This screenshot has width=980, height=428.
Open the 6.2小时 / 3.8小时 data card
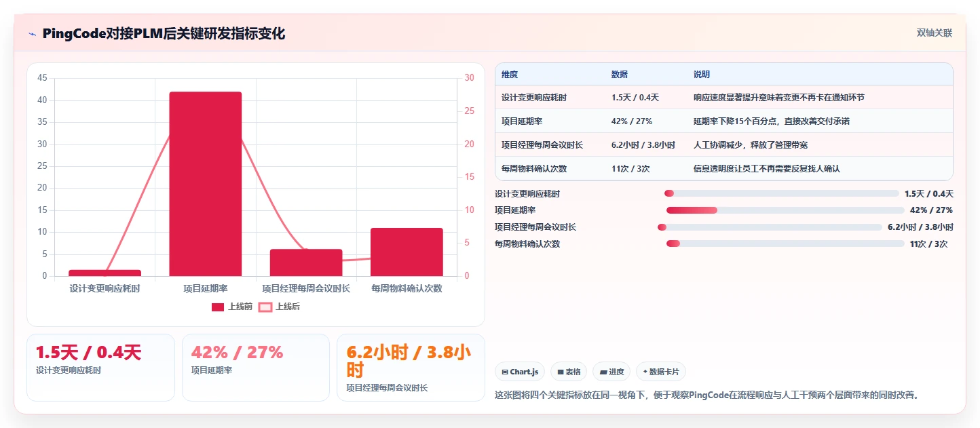[x=411, y=367]
